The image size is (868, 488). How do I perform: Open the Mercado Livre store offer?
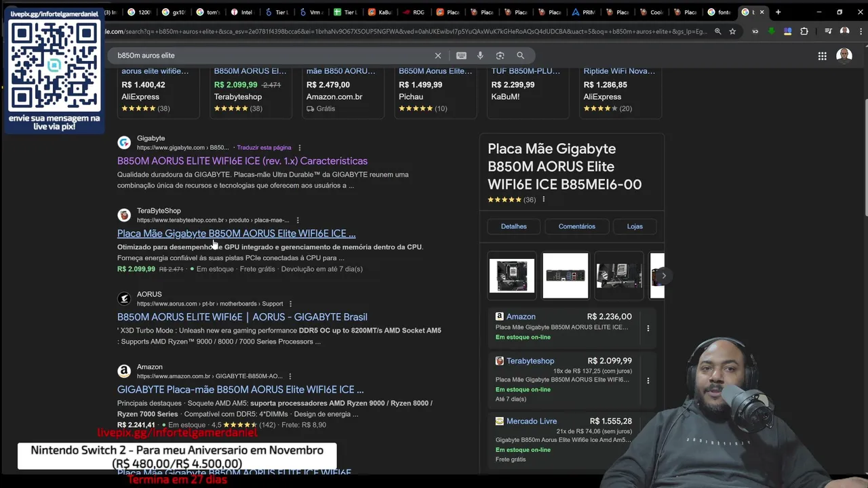572,439
